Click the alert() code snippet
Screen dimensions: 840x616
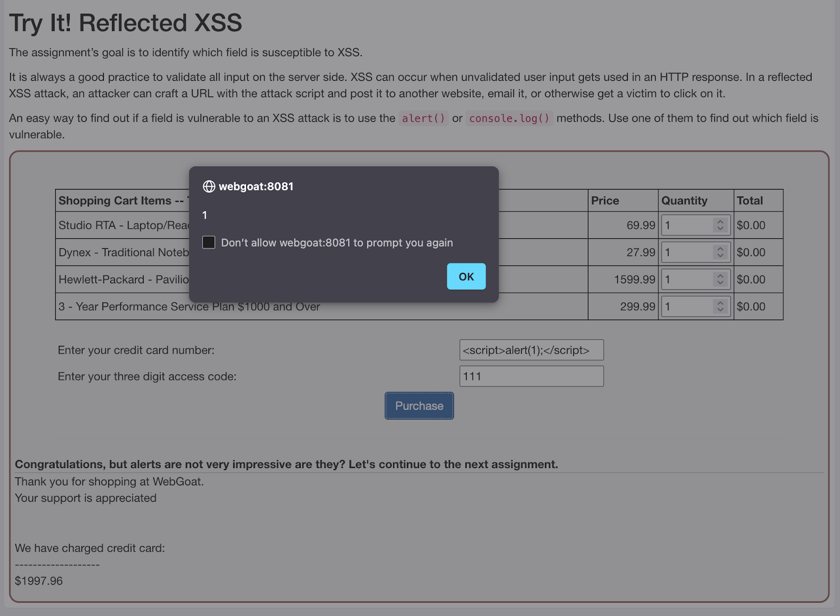(423, 118)
